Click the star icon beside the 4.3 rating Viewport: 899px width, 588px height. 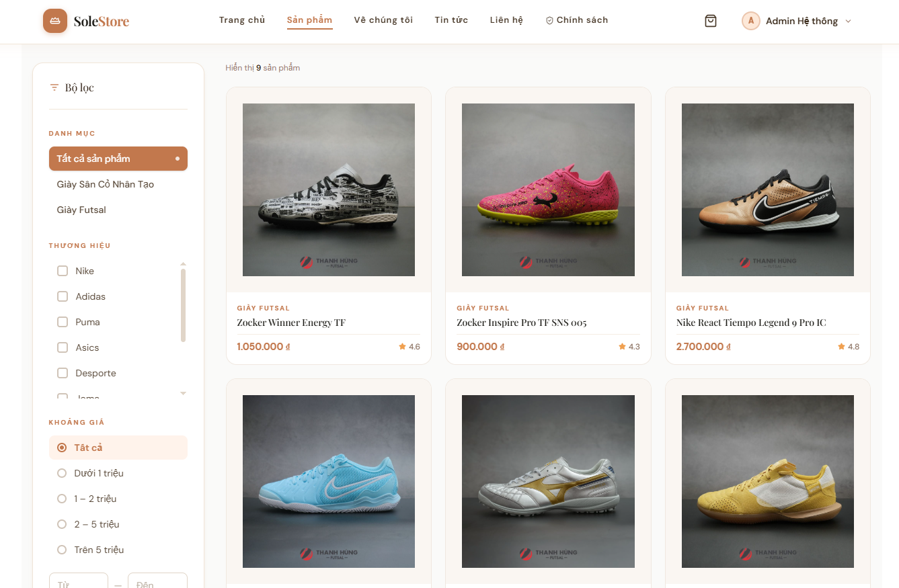point(622,347)
